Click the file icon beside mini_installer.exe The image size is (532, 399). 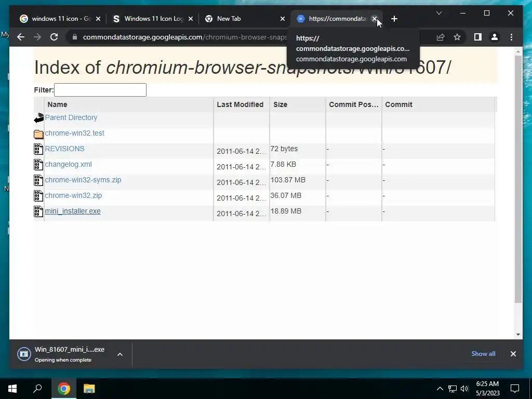(x=38, y=212)
